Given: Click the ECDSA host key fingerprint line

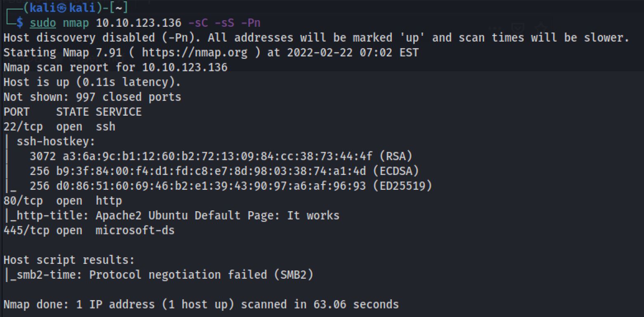Looking at the screenshot, I should tap(224, 171).
